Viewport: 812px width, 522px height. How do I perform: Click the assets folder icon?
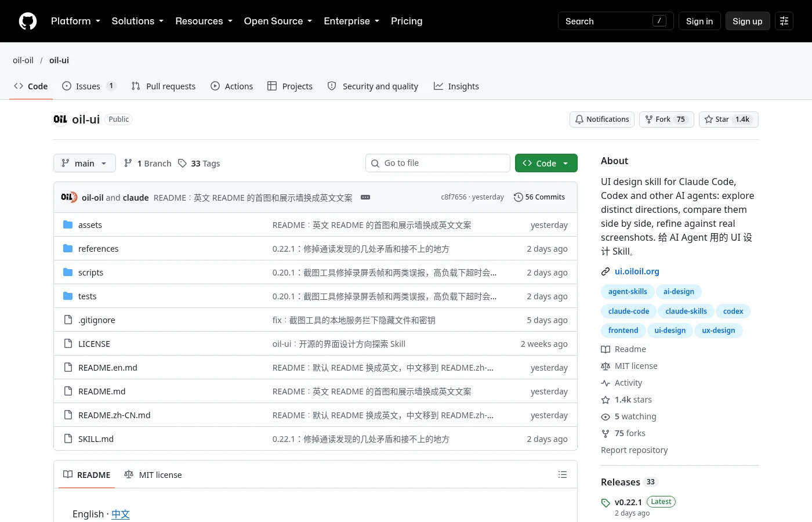pyautogui.click(x=68, y=224)
